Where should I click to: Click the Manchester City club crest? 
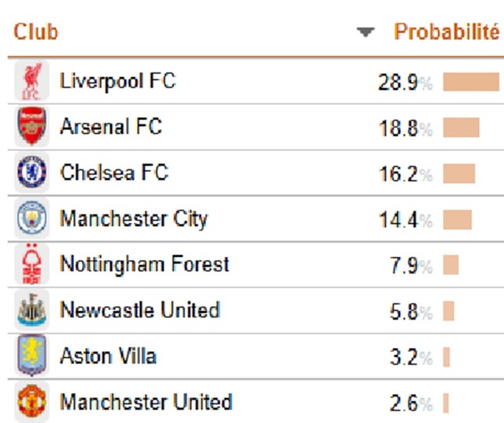tap(31, 218)
